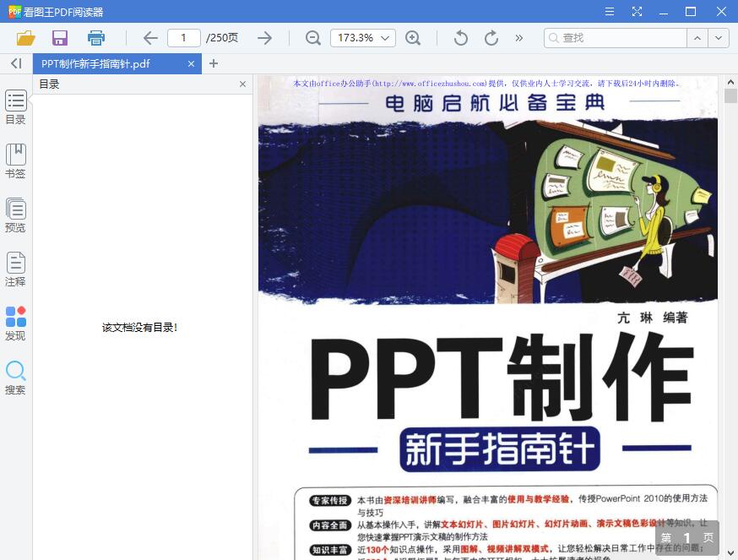Open the application menu hamburger icon
This screenshot has height=560, width=738.
point(610,11)
